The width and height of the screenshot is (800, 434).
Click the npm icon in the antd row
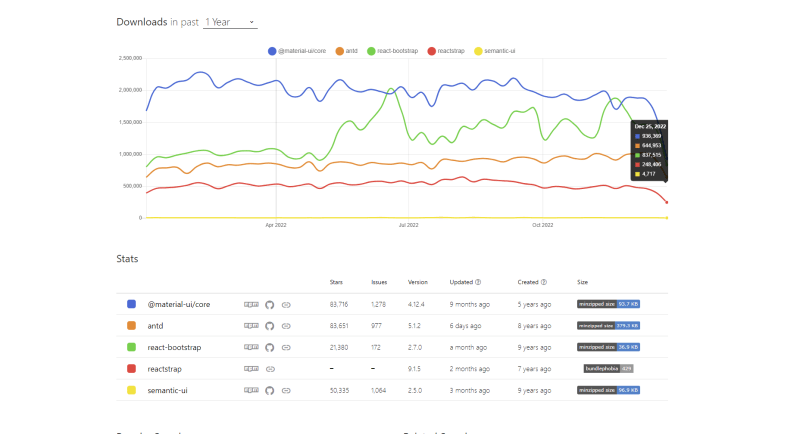[251, 326]
